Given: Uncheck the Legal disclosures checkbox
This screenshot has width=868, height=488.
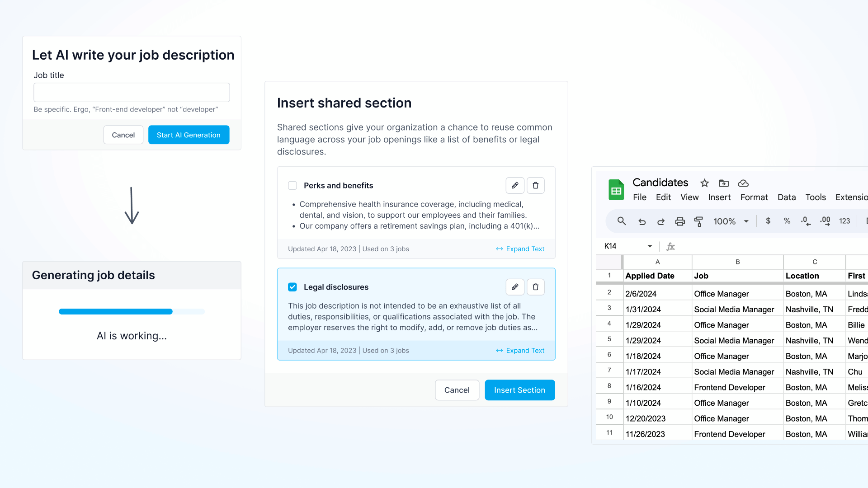Looking at the screenshot, I should [x=292, y=287].
